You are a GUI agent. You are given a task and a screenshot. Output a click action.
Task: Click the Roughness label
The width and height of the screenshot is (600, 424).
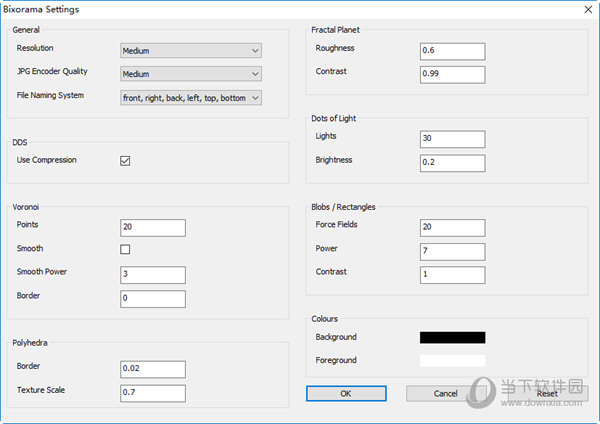pyautogui.click(x=335, y=48)
